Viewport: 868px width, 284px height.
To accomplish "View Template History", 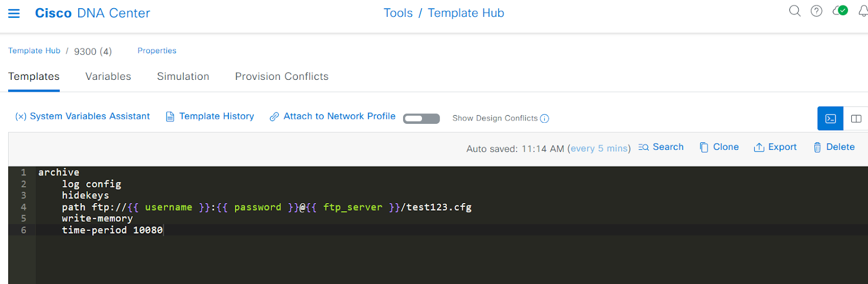I will pyautogui.click(x=210, y=116).
